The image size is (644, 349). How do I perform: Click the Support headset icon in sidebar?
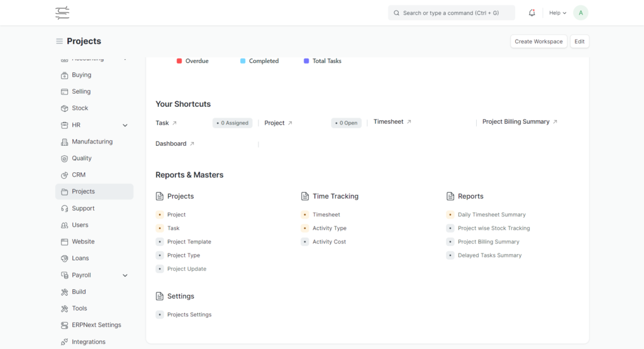(65, 208)
